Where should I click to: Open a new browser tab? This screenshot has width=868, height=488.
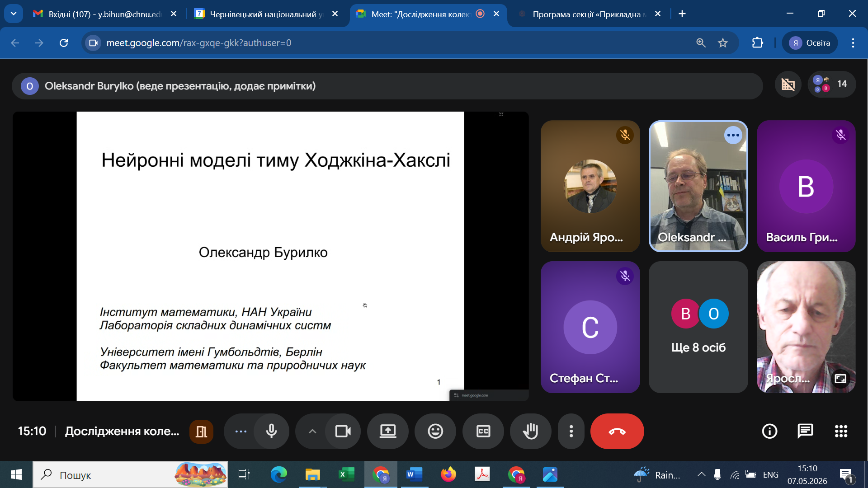point(682,14)
